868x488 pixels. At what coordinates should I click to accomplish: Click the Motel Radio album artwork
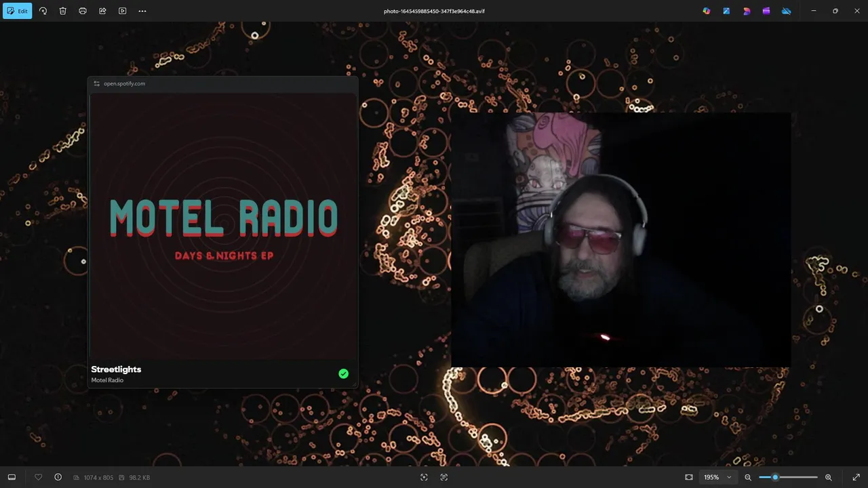coord(223,225)
